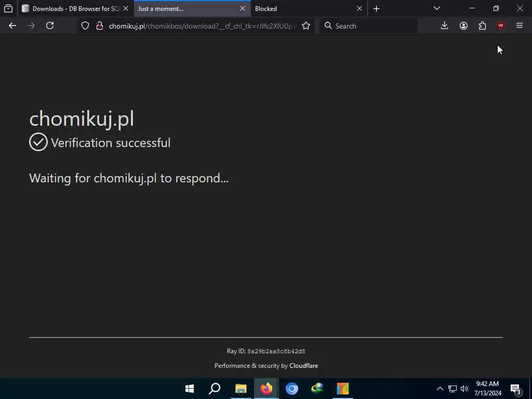Go back to the previous page
The width and height of the screenshot is (532, 399).
12,26
